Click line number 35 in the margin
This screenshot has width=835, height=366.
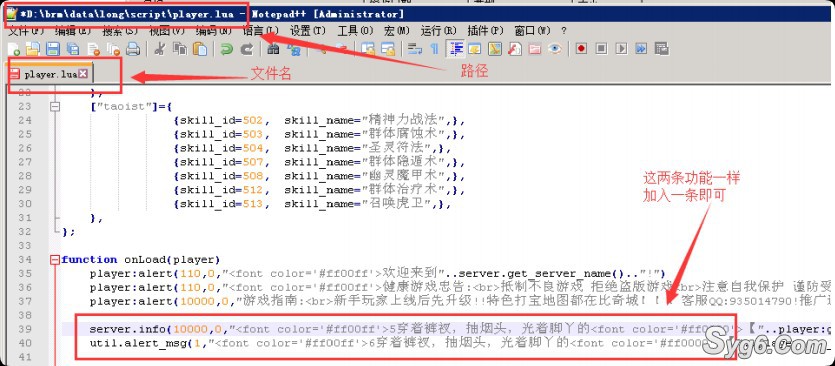point(24,273)
